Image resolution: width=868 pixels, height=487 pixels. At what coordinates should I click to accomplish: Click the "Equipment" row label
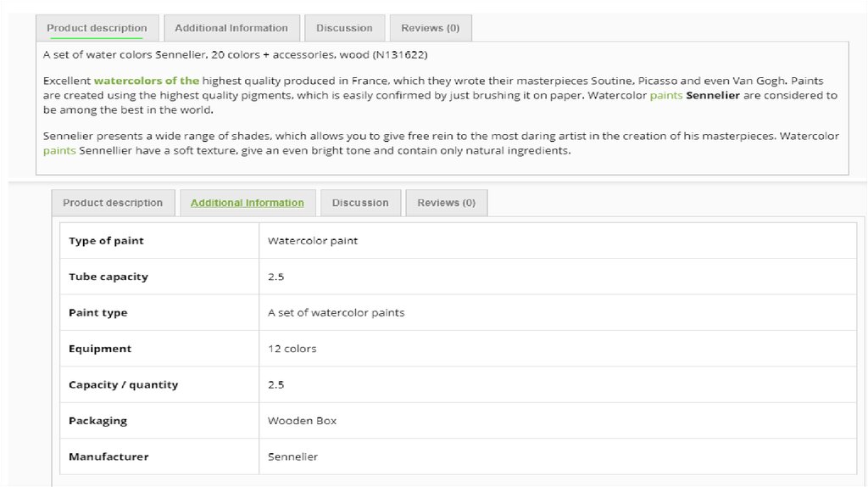pyautogui.click(x=100, y=349)
